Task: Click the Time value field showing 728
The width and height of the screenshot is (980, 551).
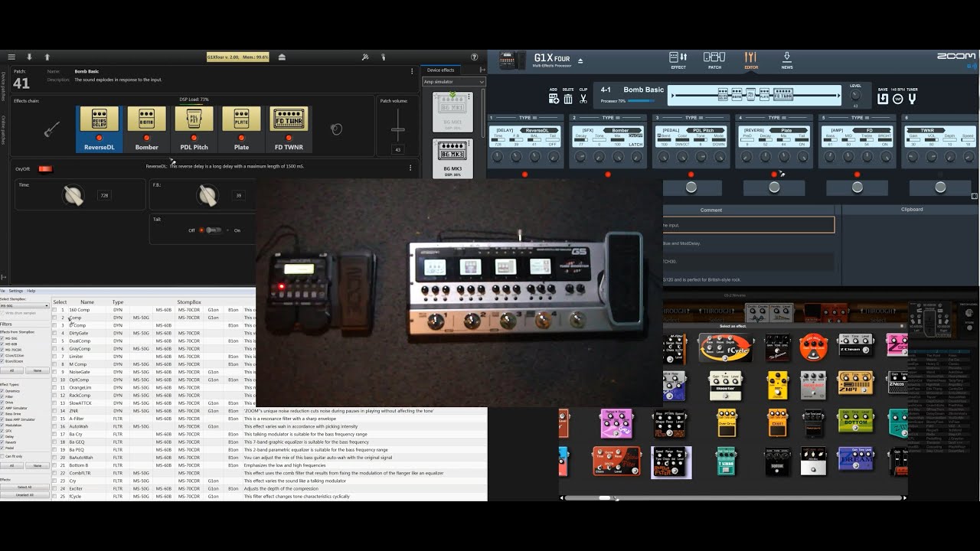Action: point(103,196)
